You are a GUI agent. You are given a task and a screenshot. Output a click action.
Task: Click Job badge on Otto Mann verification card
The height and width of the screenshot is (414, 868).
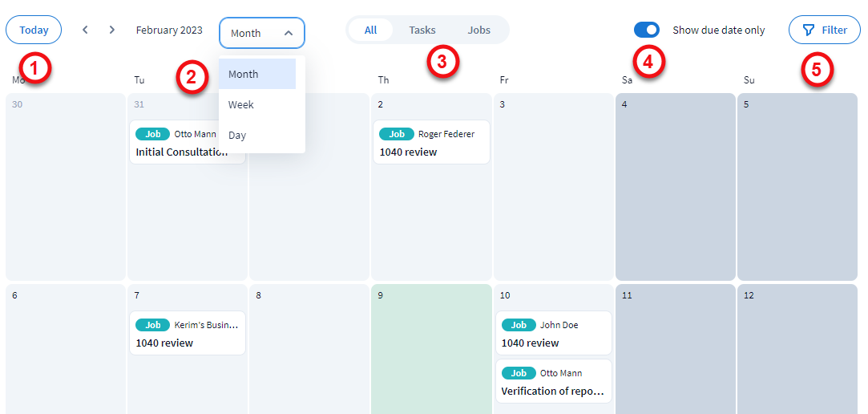point(519,373)
